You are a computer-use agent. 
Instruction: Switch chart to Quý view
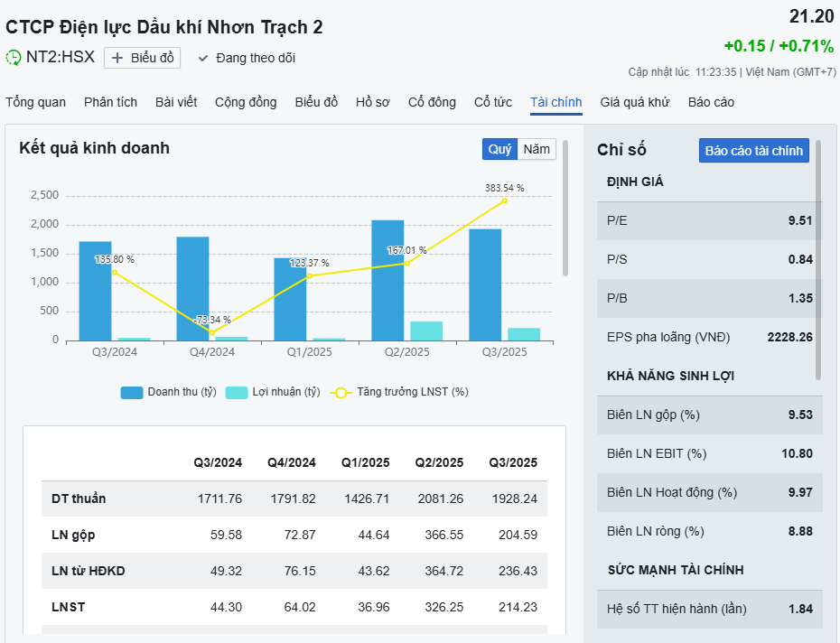499,149
